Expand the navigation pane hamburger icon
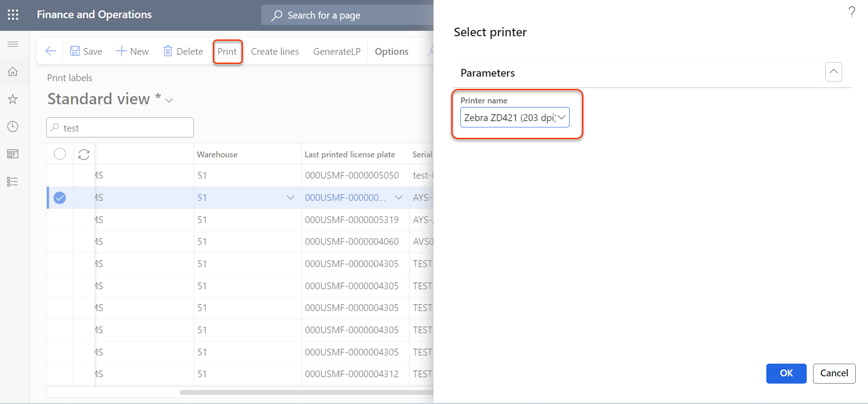The width and height of the screenshot is (868, 404). tap(13, 44)
